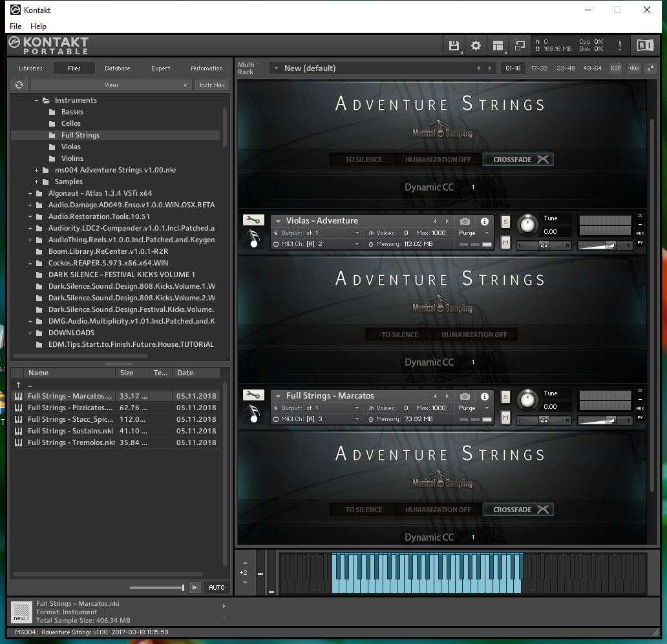This screenshot has height=644, width=667.
Task: Toggle HUMANIZATION OFF in top panel
Action: (x=438, y=160)
